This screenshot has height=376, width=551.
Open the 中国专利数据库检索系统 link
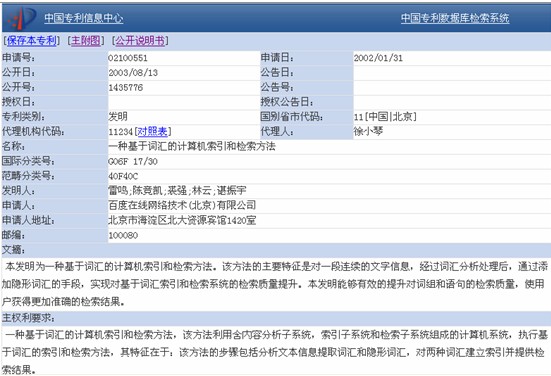point(455,18)
